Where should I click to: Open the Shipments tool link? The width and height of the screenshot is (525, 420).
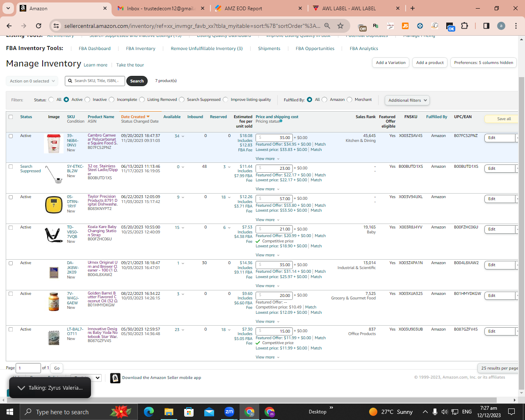pyautogui.click(x=269, y=48)
